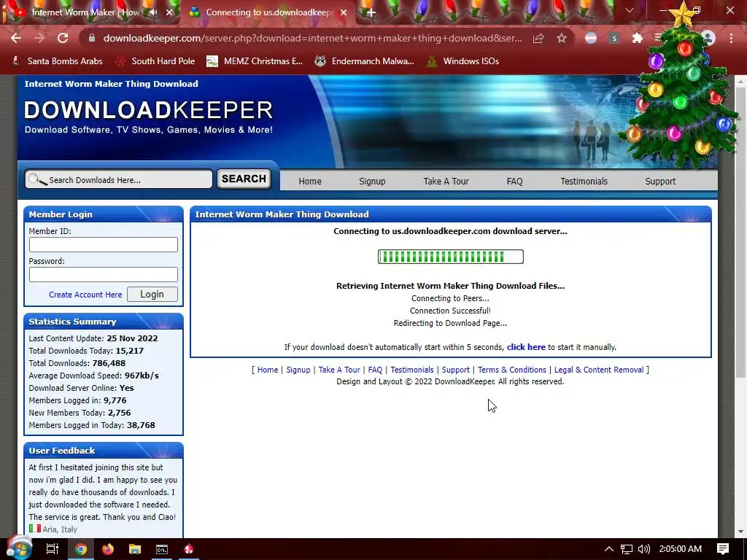Click the green download progress bar

pos(451,257)
